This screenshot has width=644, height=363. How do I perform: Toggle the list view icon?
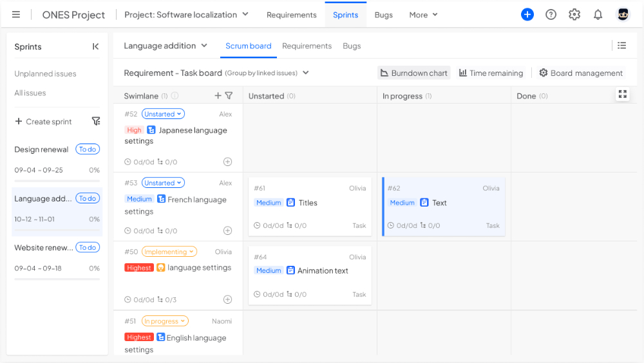tap(621, 46)
